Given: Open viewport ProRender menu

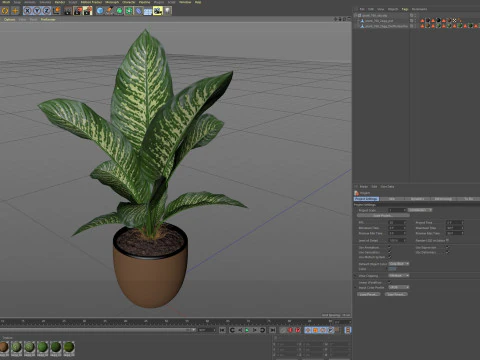Looking at the screenshot, I should 48,19.
